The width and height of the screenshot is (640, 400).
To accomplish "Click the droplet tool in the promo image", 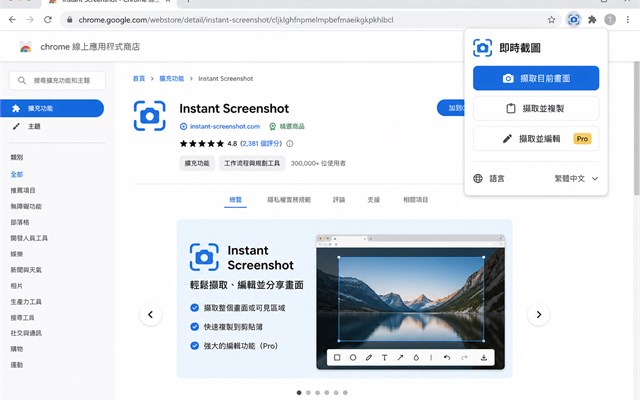I will click(x=416, y=358).
